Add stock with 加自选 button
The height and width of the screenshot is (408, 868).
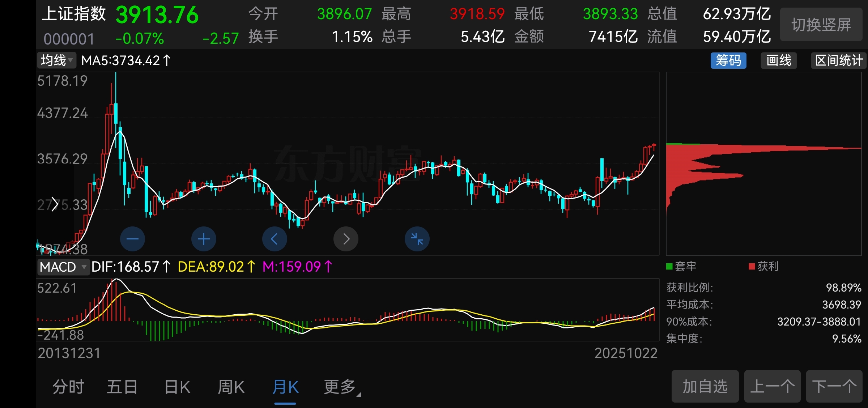tap(705, 386)
